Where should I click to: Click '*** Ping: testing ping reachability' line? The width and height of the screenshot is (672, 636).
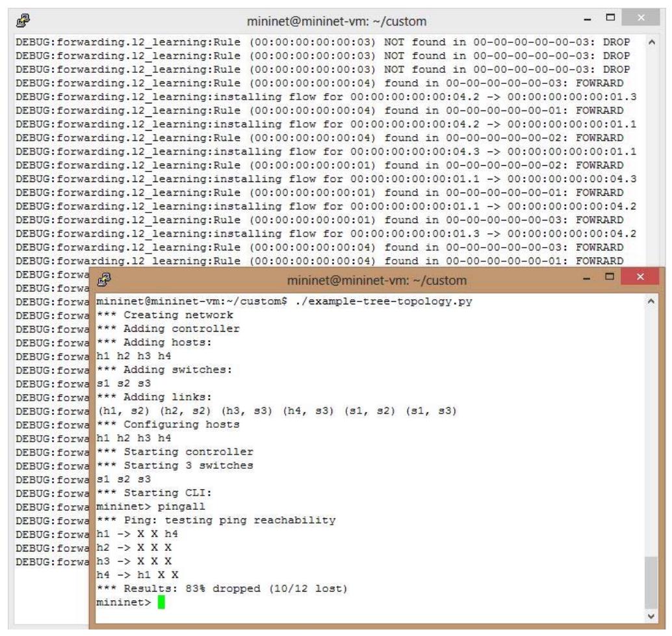(216, 521)
